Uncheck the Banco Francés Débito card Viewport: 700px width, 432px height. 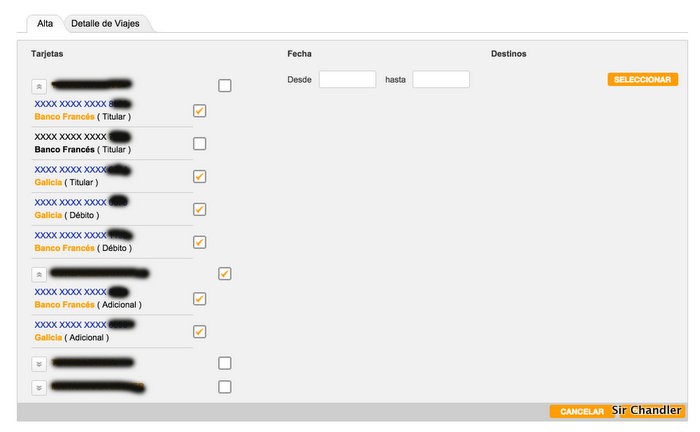click(x=200, y=242)
